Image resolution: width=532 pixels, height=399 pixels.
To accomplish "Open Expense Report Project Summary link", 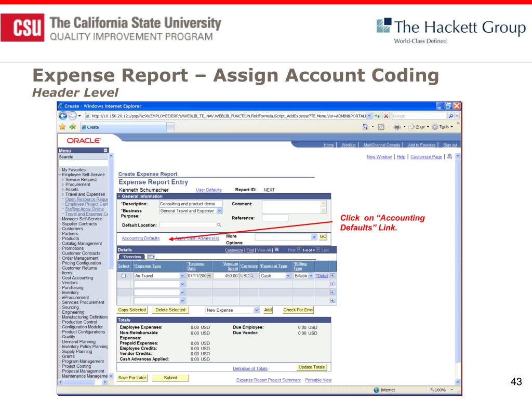I will pyautogui.click(x=269, y=380).
